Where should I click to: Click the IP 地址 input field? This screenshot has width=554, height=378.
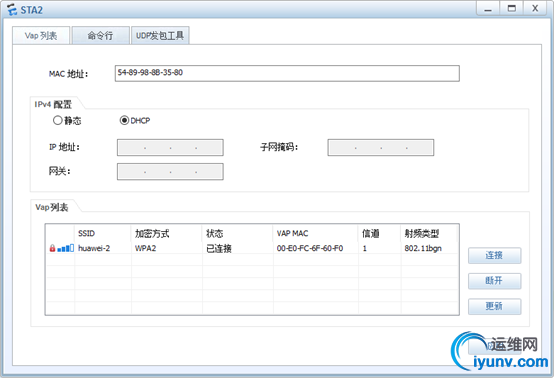170,148
